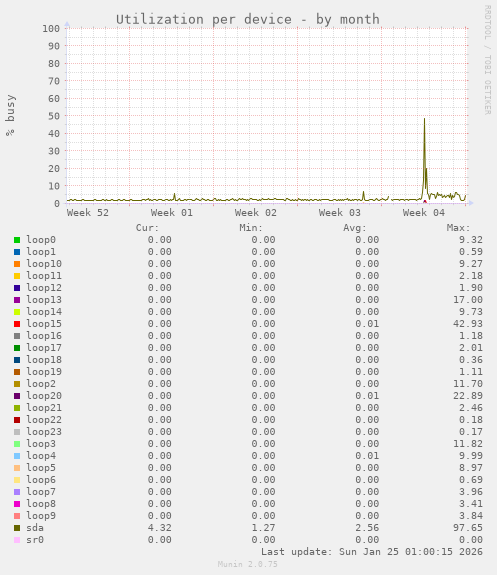The image size is (497, 575).
Task: Select the loop12 legend label
Action: 44,288
